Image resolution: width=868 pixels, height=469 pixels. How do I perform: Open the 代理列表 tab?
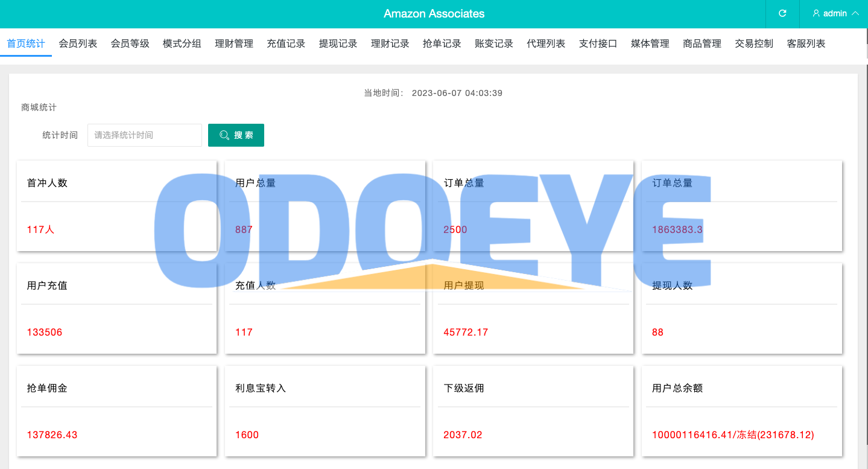click(546, 43)
